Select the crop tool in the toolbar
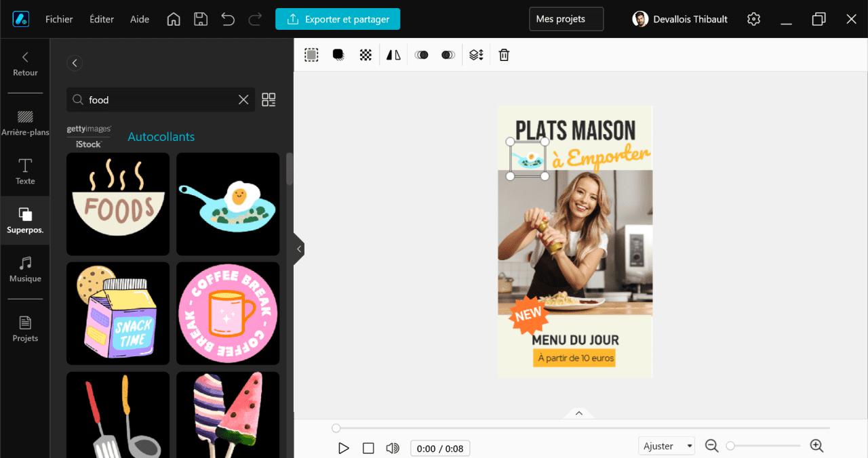Screen dimensions: 868x458 tap(311, 54)
